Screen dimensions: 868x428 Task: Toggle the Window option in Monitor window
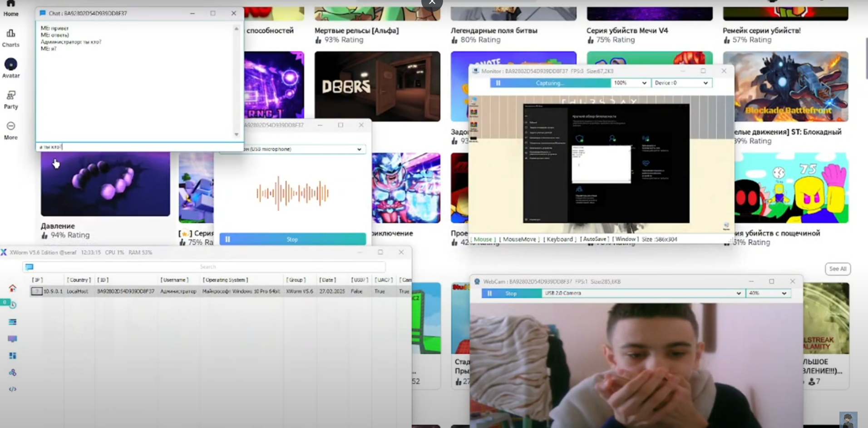coord(626,239)
